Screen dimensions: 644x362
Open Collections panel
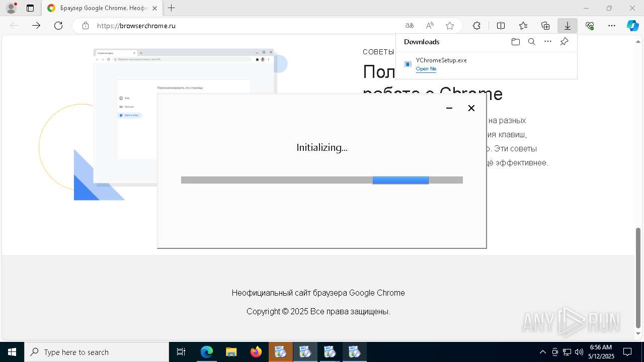coord(545,26)
